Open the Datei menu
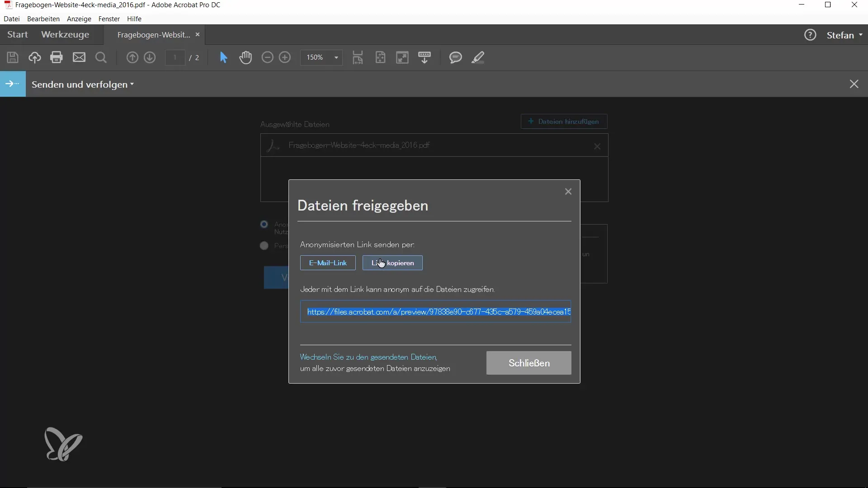Viewport: 868px width, 488px height. click(x=12, y=19)
